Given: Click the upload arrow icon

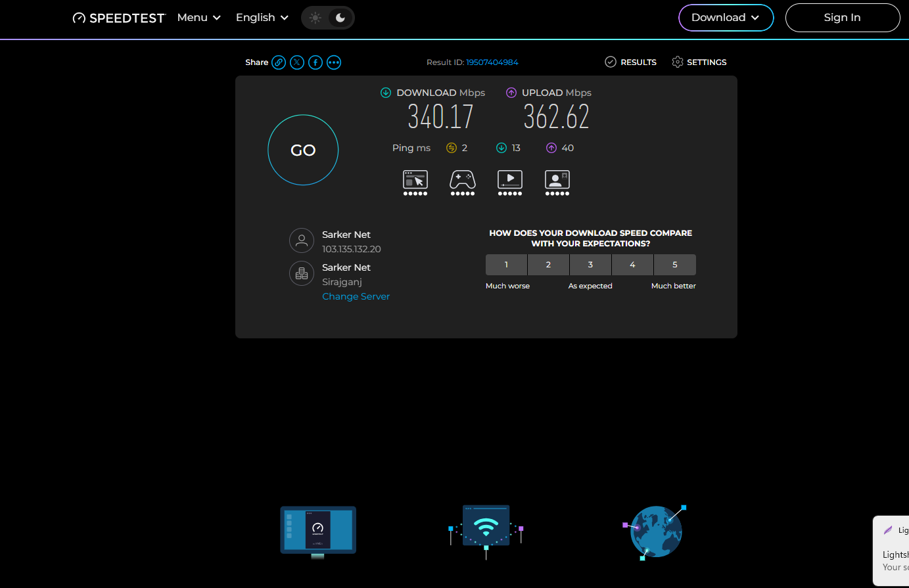Looking at the screenshot, I should click(x=511, y=93).
